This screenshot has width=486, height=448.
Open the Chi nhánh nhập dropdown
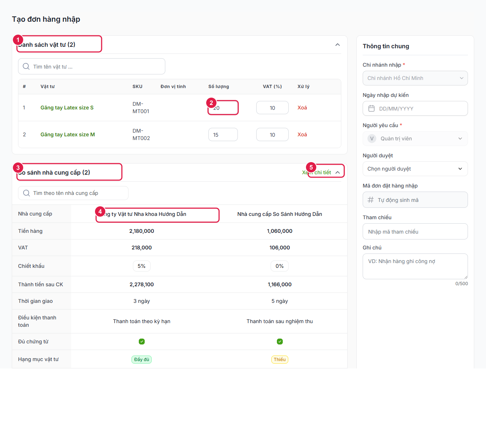click(x=415, y=78)
